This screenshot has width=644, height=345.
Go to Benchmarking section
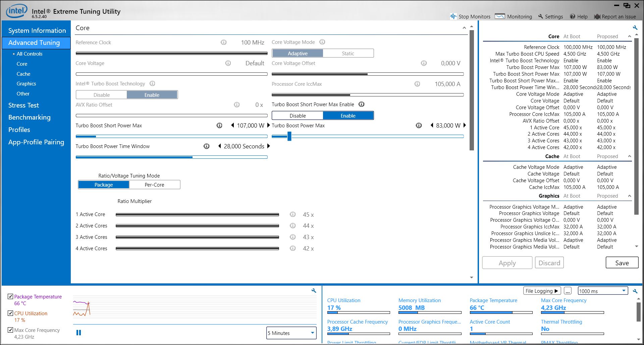(x=30, y=117)
